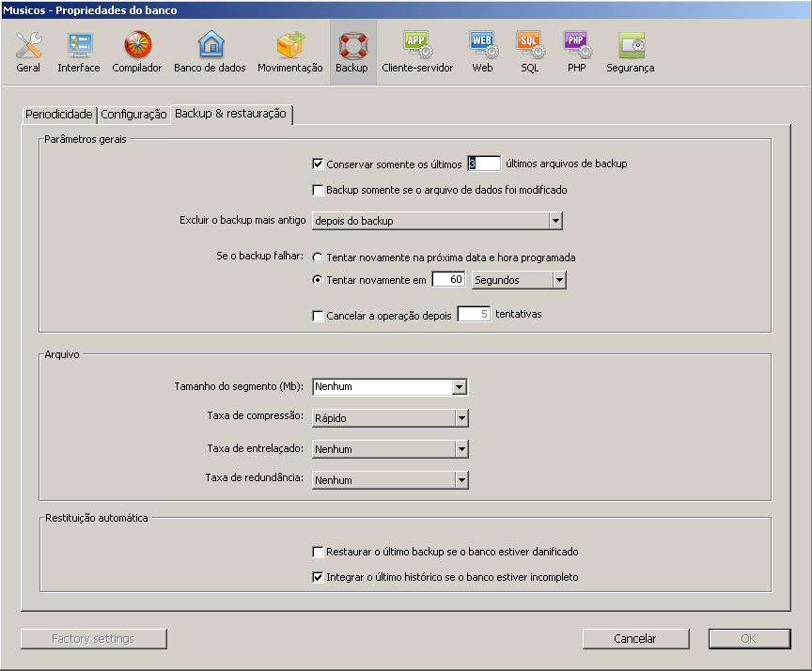The width and height of the screenshot is (812, 671).
Task: Click the number of backups to keep field
Action: pos(484,164)
